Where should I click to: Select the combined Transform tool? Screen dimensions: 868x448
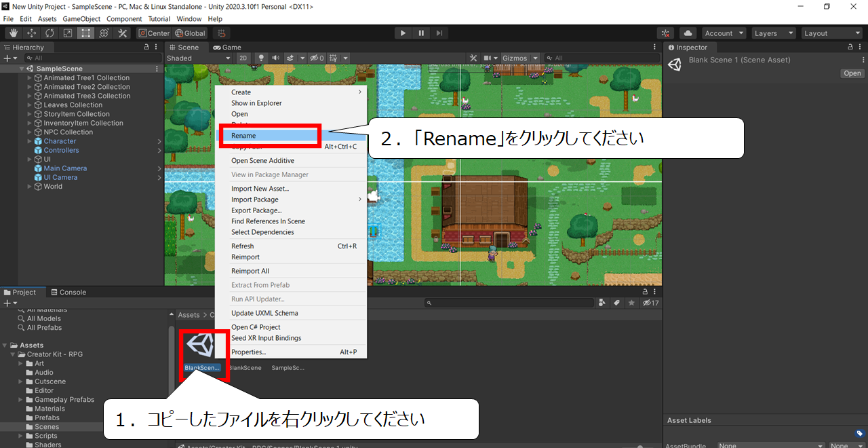click(104, 33)
